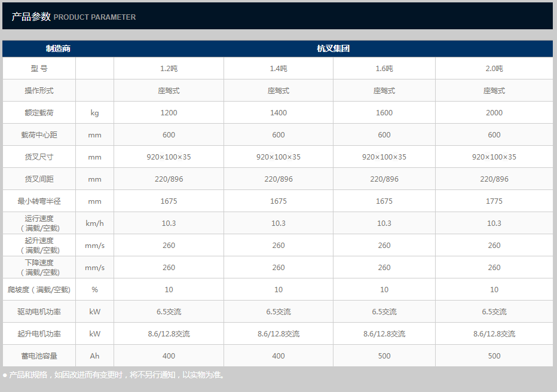The height and width of the screenshot is (392, 557).
Task: Click the 额定载荷 row label
Action: (39, 113)
